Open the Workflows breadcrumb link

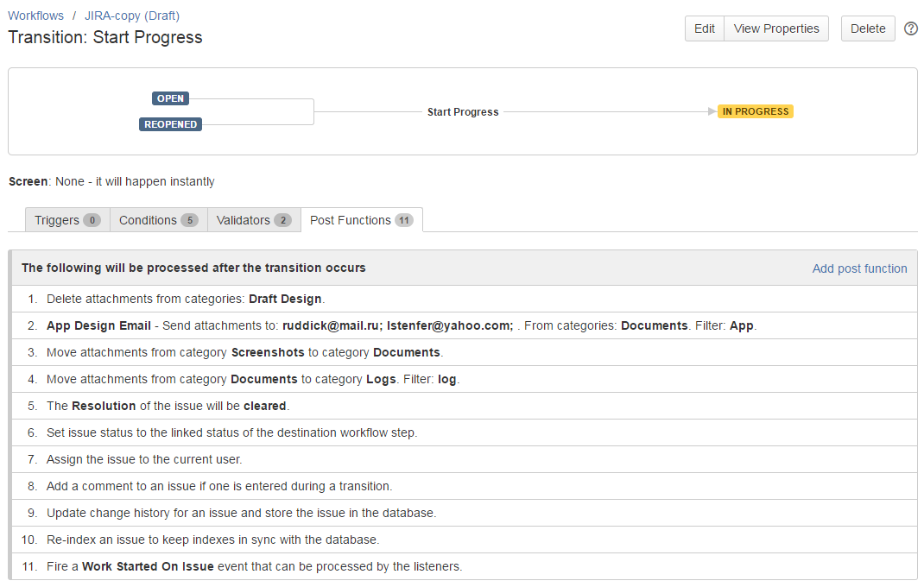[x=35, y=16]
